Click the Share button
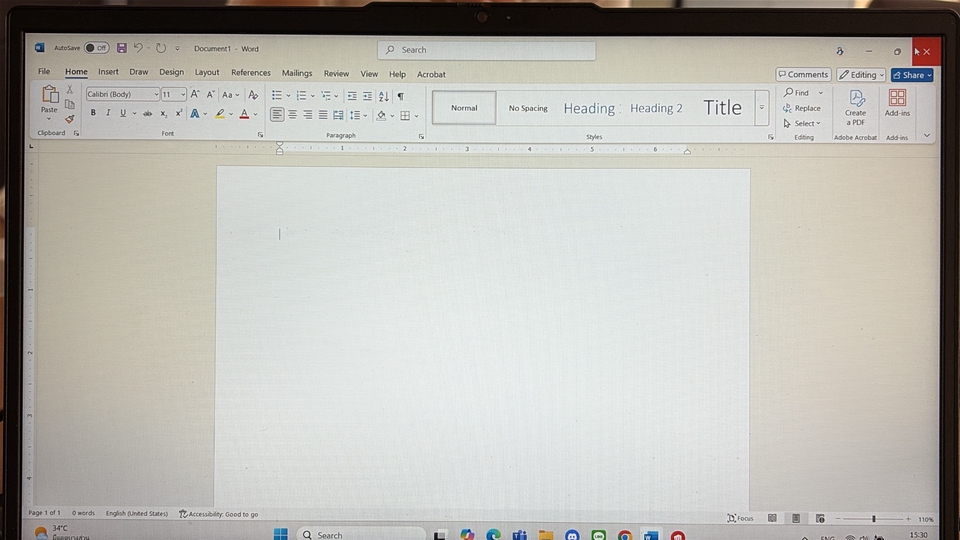 tap(911, 75)
